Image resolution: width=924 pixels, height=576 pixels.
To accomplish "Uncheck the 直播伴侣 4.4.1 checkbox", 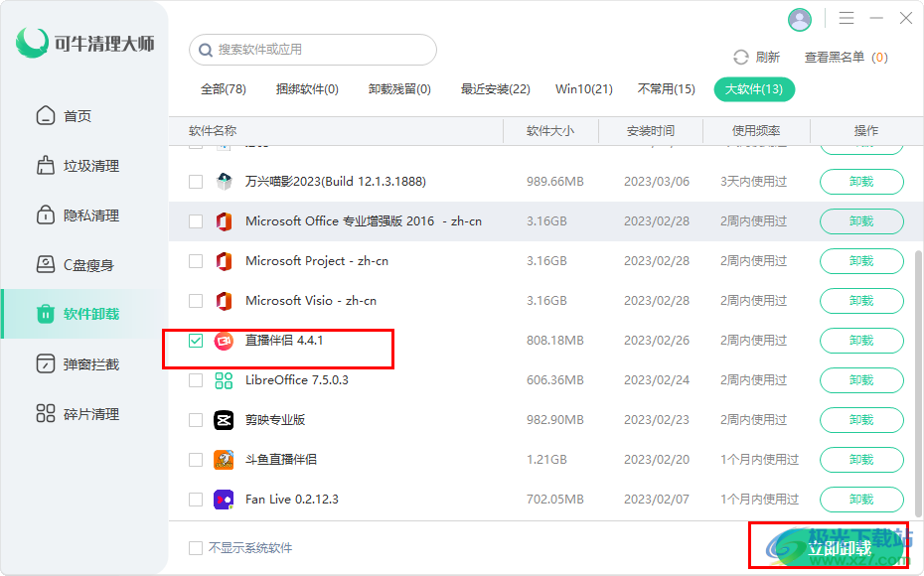I will (x=196, y=341).
